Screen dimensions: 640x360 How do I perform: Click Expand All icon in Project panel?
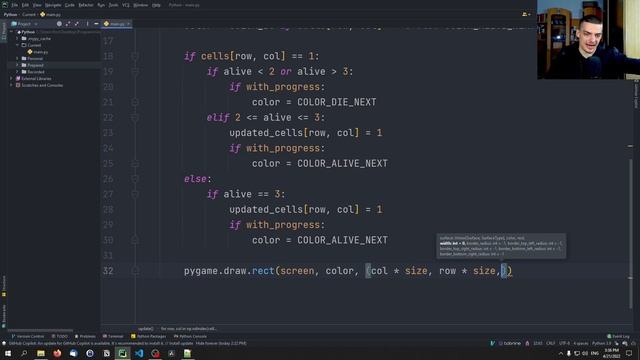[68, 24]
